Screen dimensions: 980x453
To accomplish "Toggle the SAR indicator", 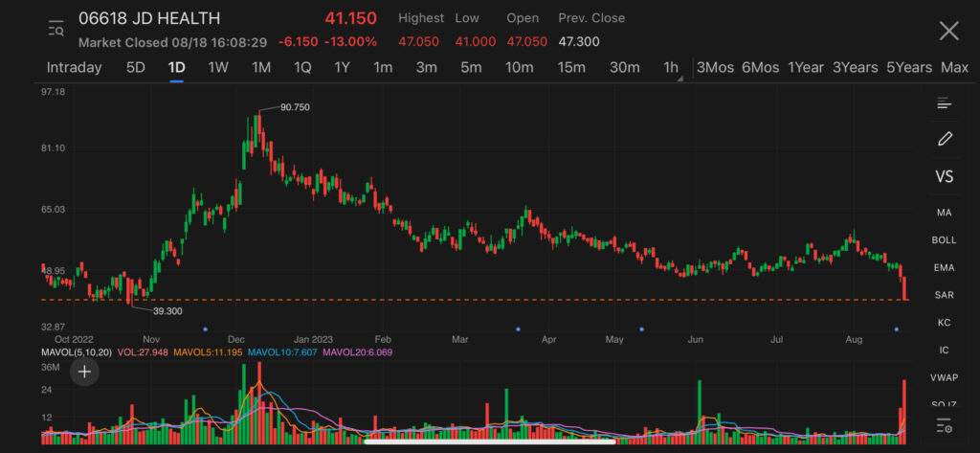I will (x=944, y=295).
